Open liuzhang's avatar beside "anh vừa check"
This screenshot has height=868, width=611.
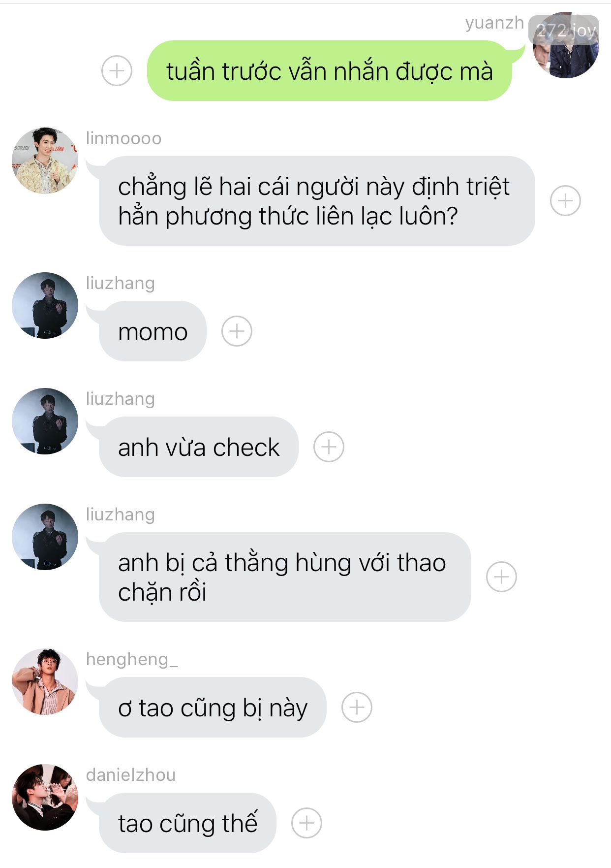[45, 421]
